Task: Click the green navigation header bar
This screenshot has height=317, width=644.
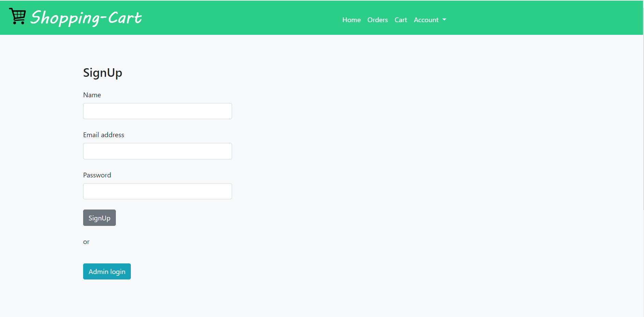Action: [239, 17]
